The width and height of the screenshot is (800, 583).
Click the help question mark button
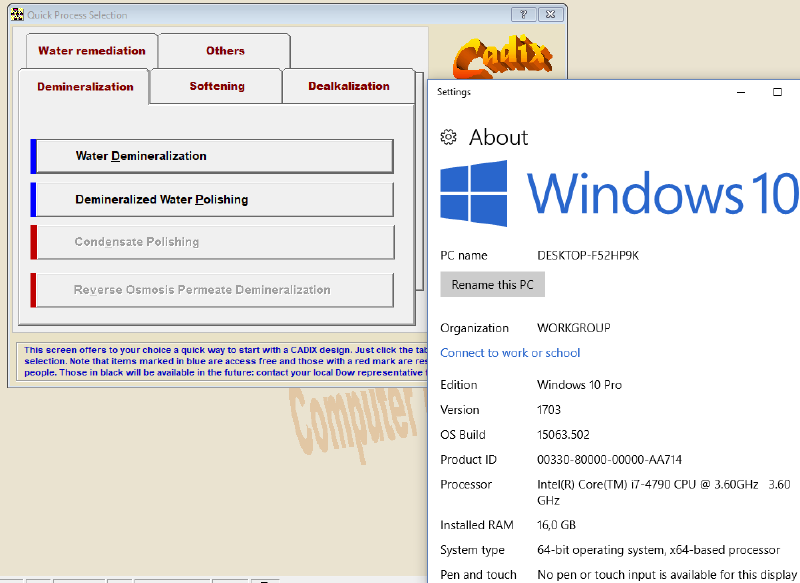(x=523, y=14)
